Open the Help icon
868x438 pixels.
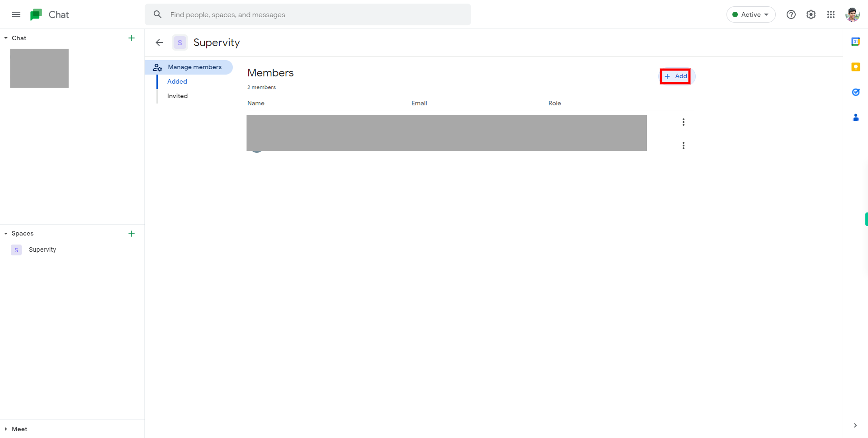791,14
